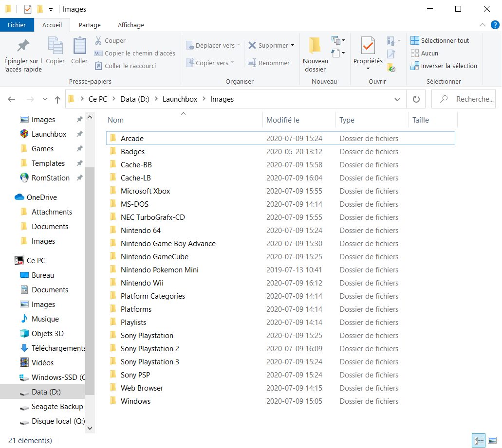
Task: Click the navigation pane scroll up arrow
Action: (x=90, y=117)
